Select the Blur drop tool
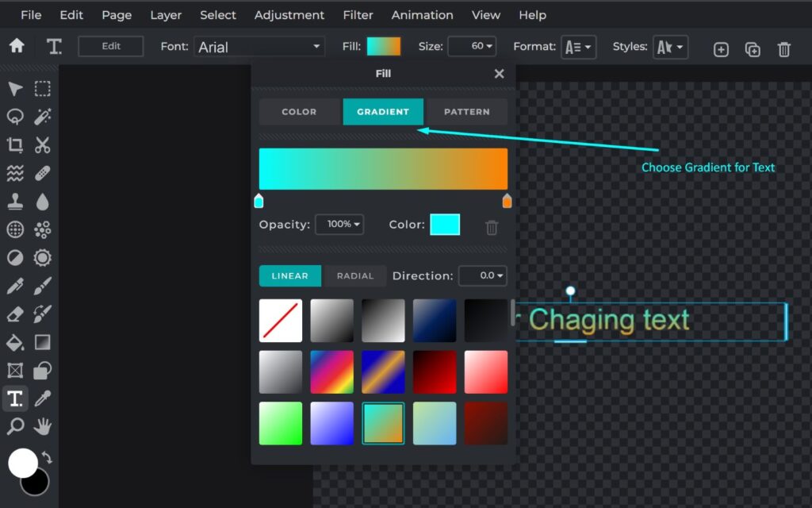 43,201
